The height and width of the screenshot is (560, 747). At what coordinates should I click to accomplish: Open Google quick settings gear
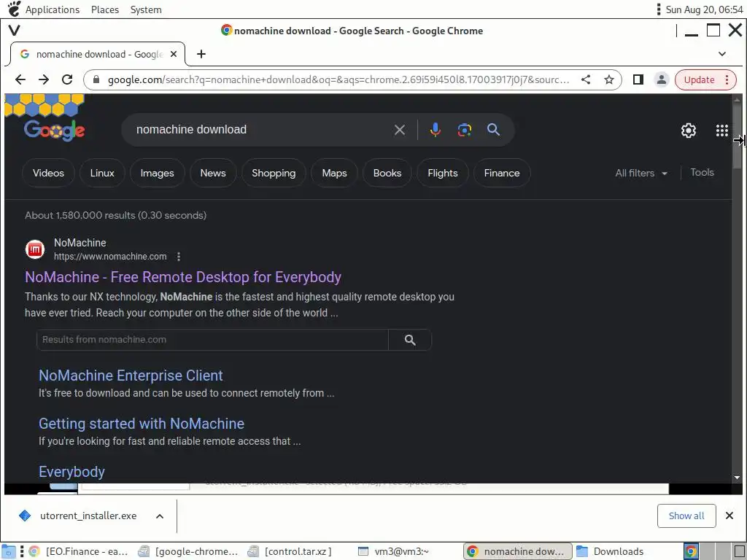688,130
